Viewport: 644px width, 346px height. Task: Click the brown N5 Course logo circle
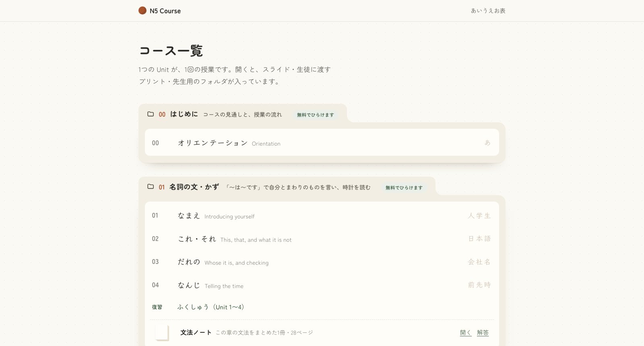click(x=142, y=10)
